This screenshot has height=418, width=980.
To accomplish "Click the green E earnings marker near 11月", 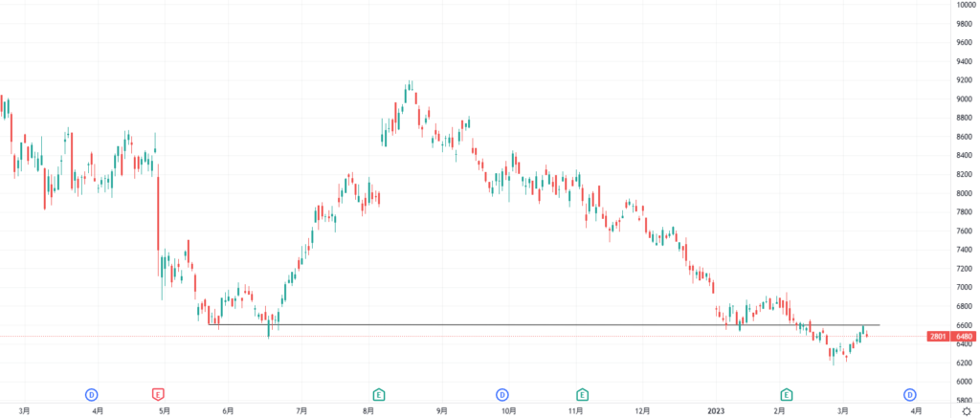I will point(582,394).
